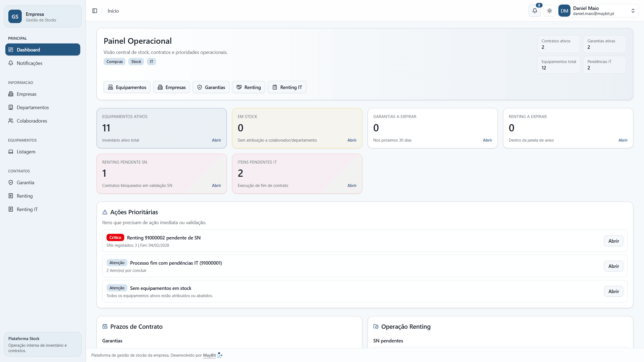Open the GS Empresa company switcher
The image size is (644, 362).
43,17
